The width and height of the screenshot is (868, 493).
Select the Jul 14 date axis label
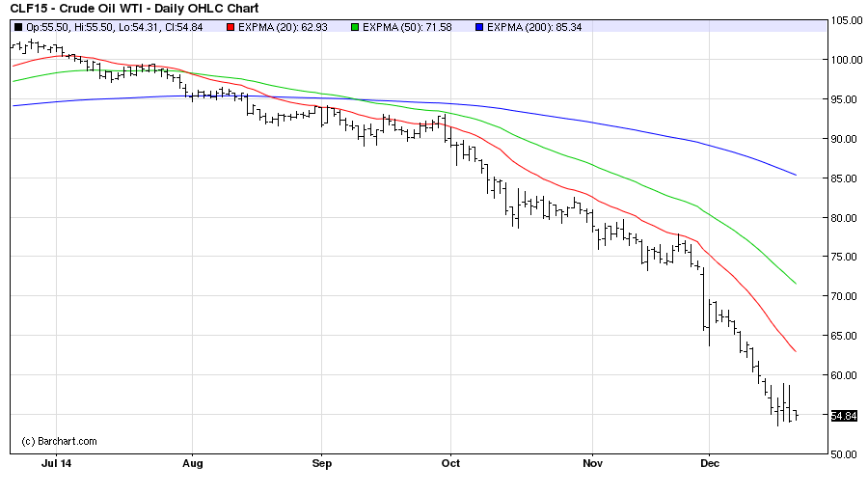coord(57,463)
